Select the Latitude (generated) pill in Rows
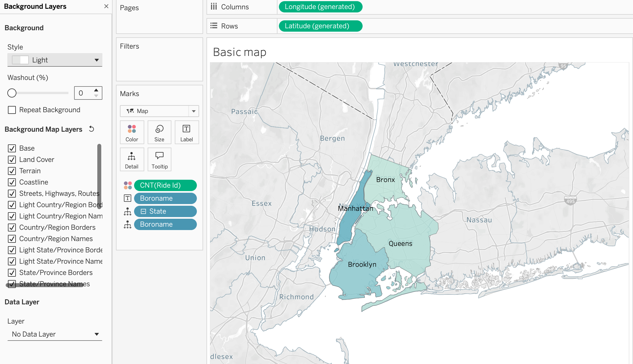This screenshot has height=364, width=633. pyautogui.click(x=320, y=26)
